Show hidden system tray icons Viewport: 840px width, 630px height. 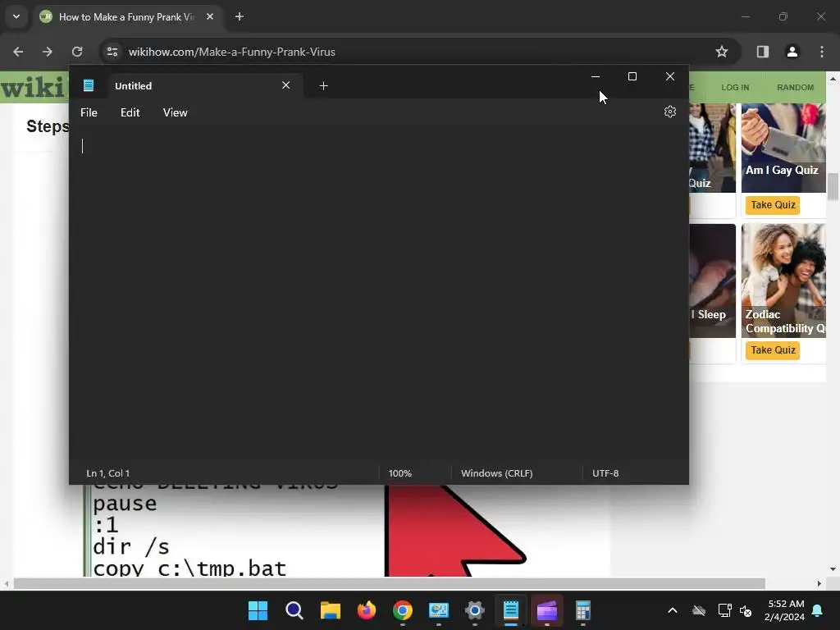pos(673,610)
